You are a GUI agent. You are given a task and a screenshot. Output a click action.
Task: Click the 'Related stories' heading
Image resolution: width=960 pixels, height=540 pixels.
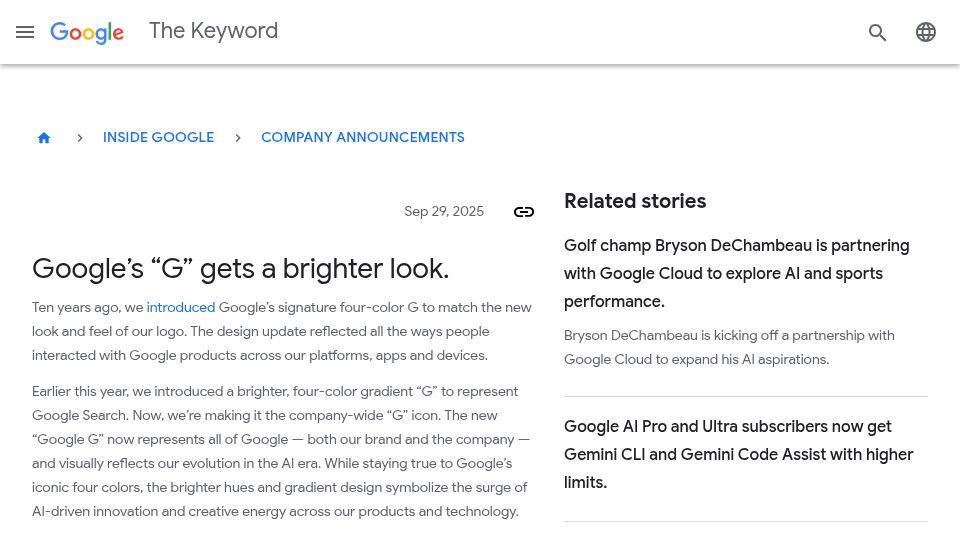[x=635, y=201]
